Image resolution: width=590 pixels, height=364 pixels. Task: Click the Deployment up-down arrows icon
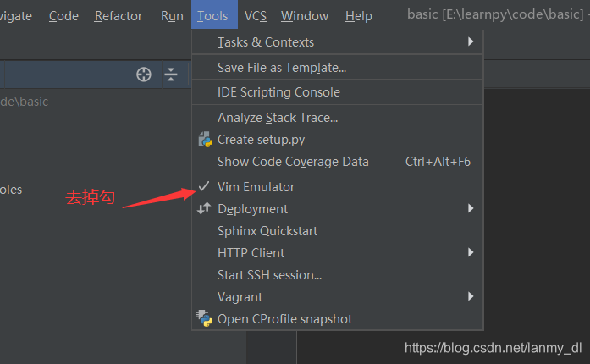point(204,208)
